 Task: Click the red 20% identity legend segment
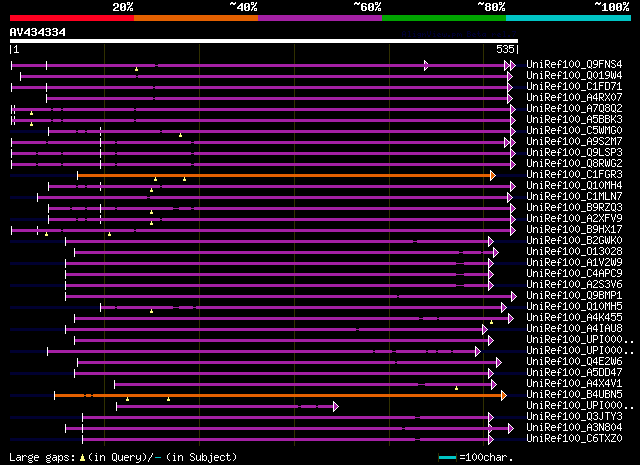coord(72,18)
